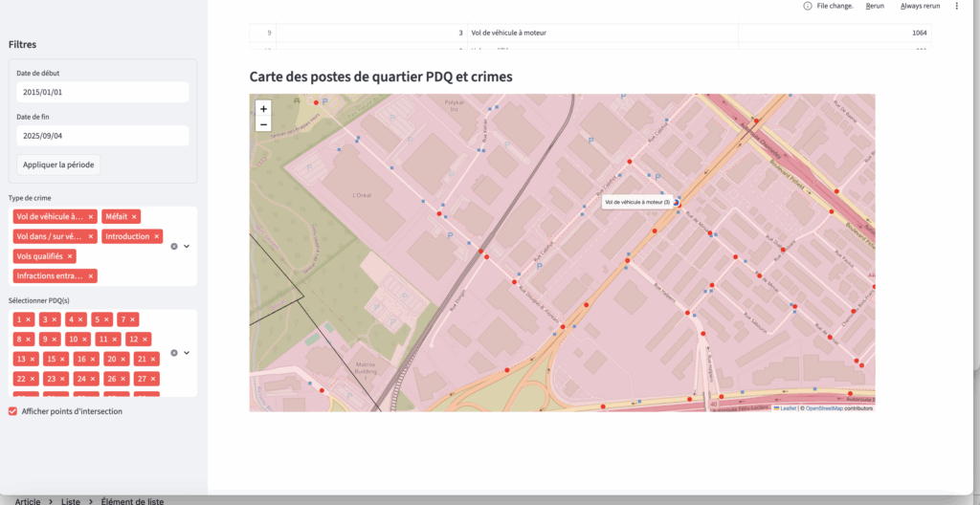Screen dimensions: 980x505
Task: Open the Leaflet attribution link
Action: [x=788, y=408]
